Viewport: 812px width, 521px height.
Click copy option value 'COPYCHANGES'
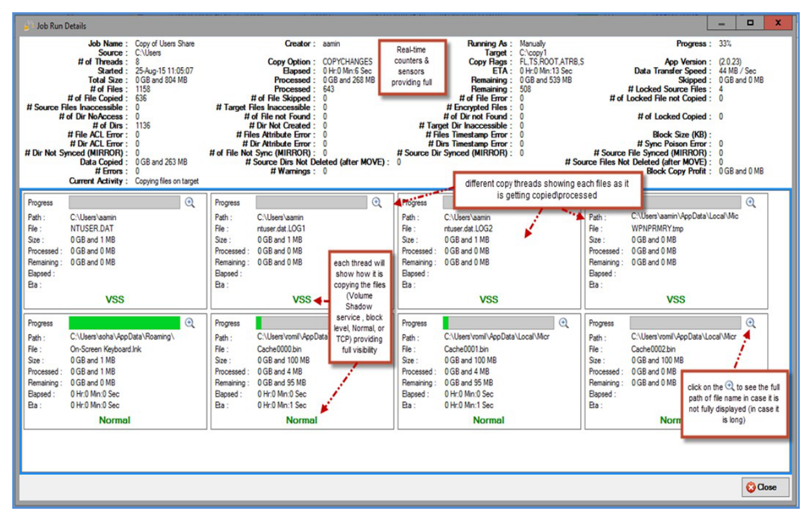[x=348, y=62]
